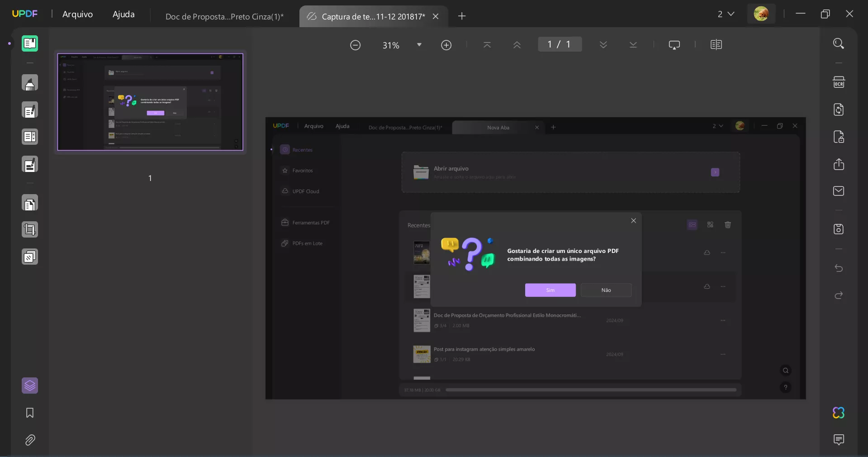This screenshot has height=457, width=868.
Task: Select the page 1 thumbnail
Action: (x=150, y=102)
